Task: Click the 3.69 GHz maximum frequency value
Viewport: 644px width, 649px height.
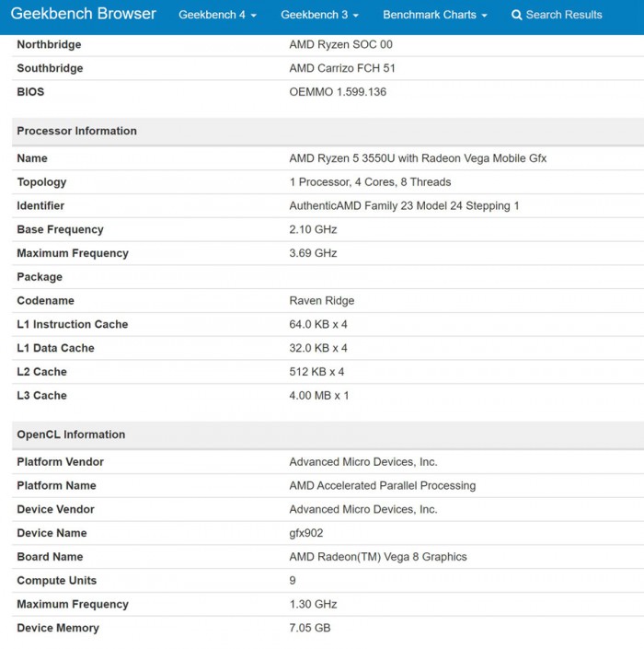Action: click(313, 253)
